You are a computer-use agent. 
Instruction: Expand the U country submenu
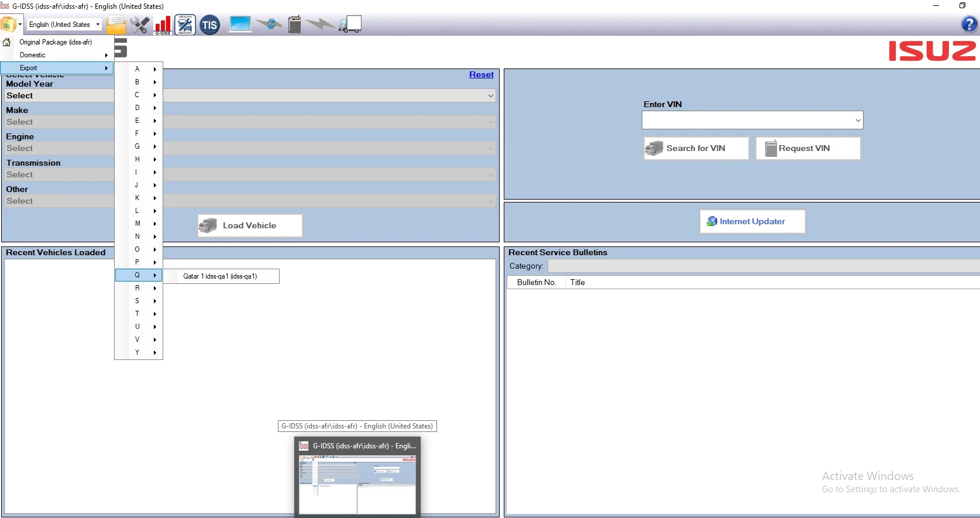(x=139, y=327)
